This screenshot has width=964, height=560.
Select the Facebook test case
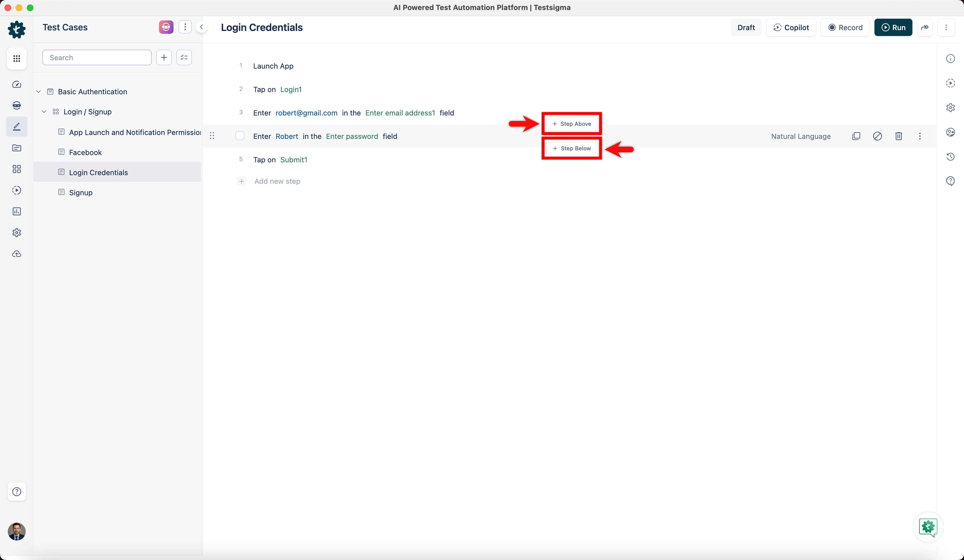(x=85, y=152)
